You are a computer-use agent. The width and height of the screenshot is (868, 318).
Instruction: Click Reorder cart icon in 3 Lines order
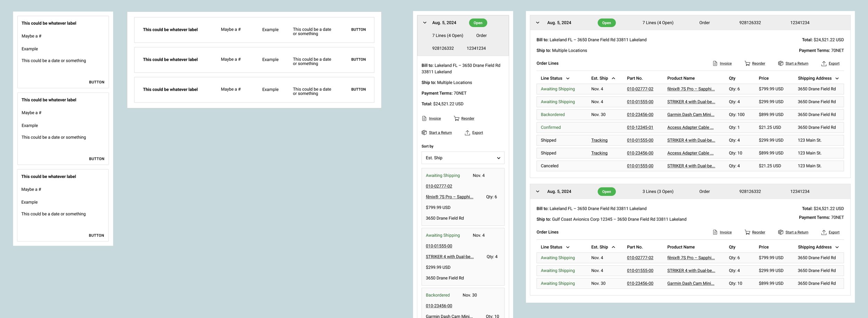pyautogui.click(x=747, y=232)
